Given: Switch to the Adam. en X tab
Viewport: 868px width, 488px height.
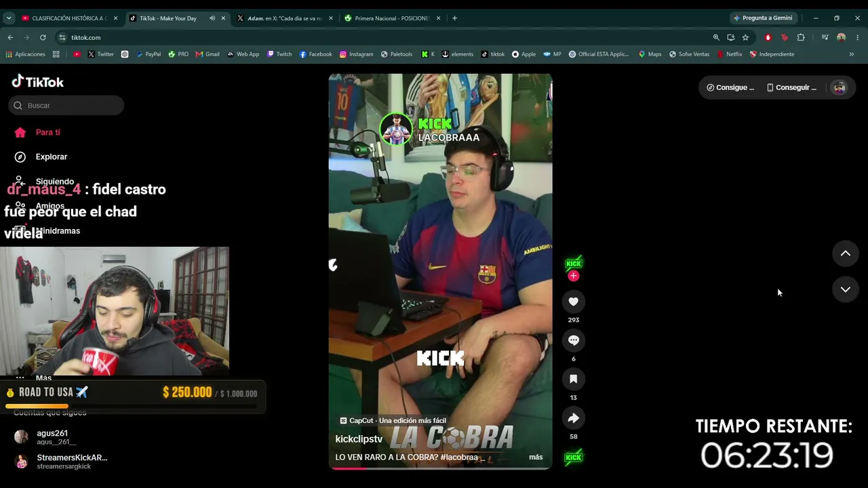Looking at the screenshot, I should click(285, 18).
